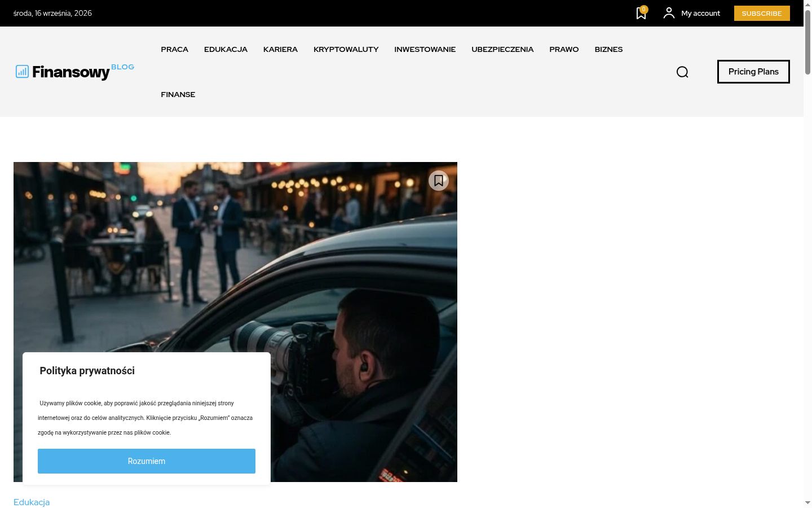Accept cookies with Rozumiem button

click(147, 461)
